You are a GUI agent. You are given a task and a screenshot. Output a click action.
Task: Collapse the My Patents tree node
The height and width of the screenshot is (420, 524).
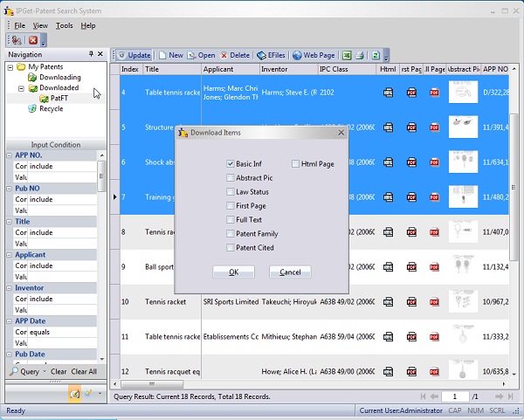pos(10,67)
